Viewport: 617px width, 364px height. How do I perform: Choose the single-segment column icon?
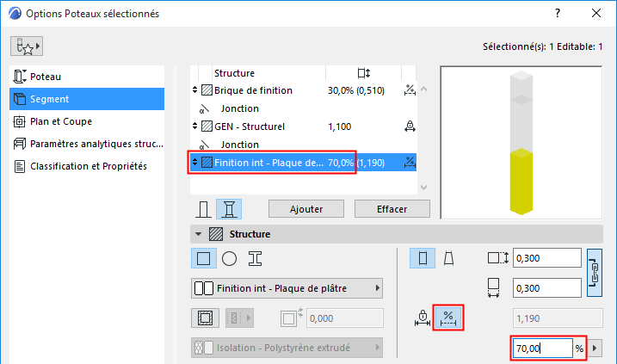204,209
